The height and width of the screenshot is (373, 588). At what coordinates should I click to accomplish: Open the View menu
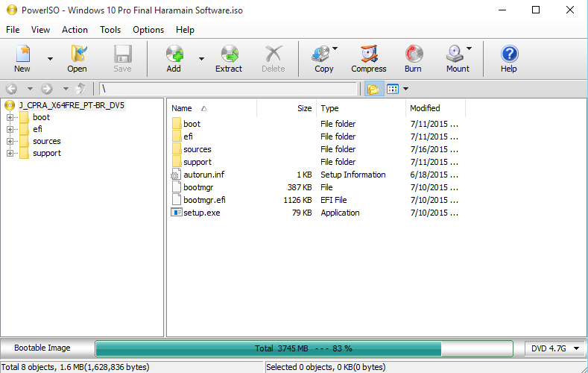[x=40, y=30]
